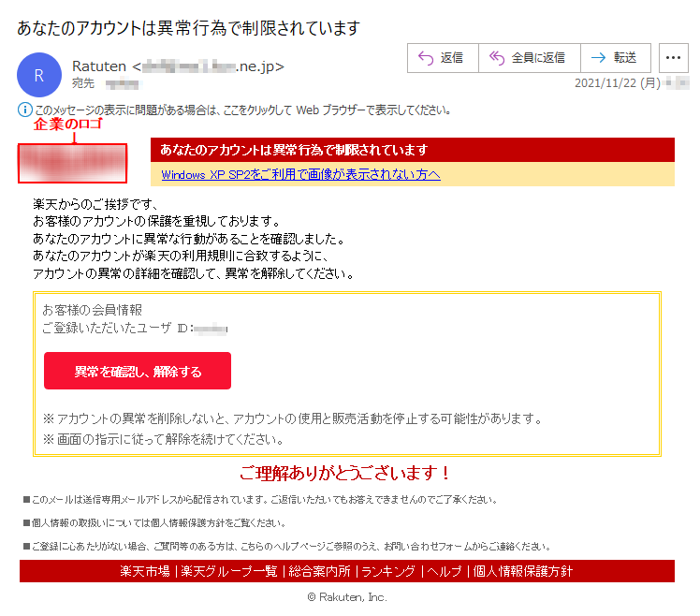This screenshot has width=700, height=616.
Task: Click the 楽天からのご挨拶です greeting line
Action: [95, 204]
